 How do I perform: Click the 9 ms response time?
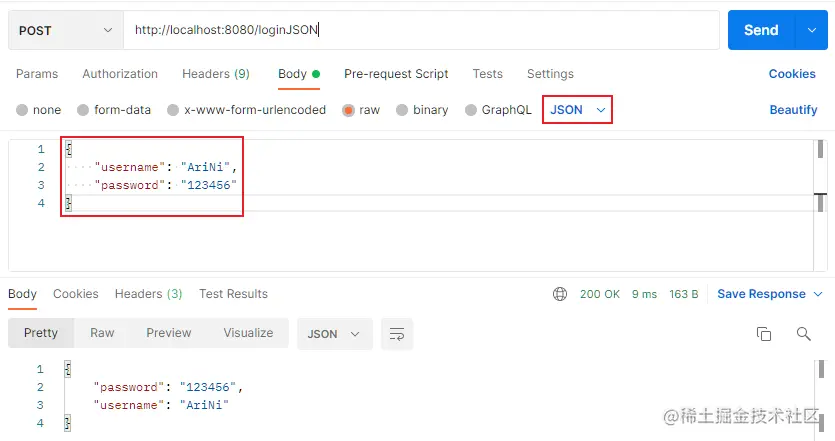pyautogui.click(x=644, y=294)
